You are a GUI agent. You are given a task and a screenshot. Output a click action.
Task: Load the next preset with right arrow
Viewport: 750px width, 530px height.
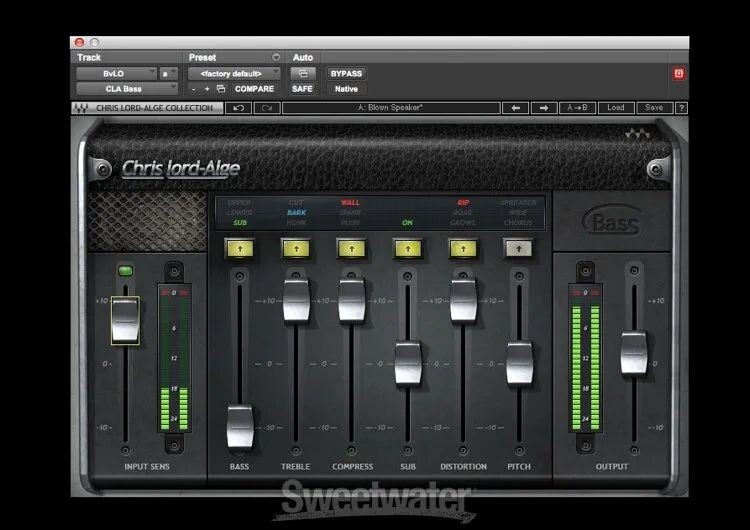click(x=544, y=108)
